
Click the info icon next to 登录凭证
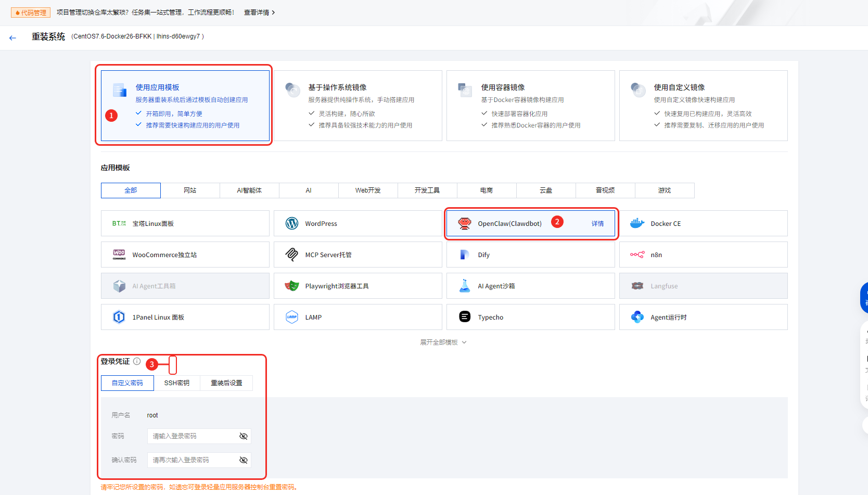[x=137, y=361]
